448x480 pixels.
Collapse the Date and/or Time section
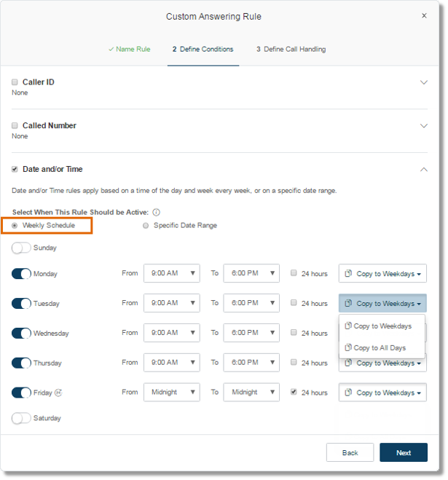(424, 169)
